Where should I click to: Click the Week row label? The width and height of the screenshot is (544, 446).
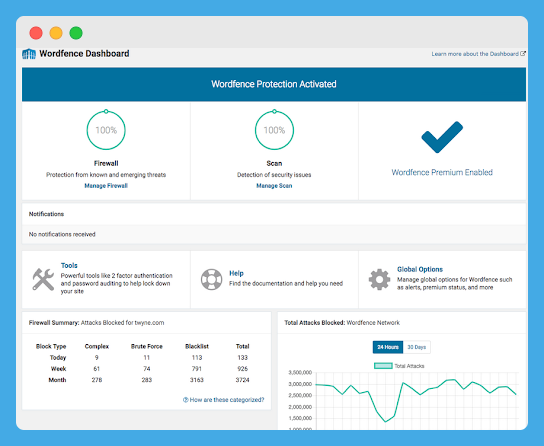coord(58,369)
